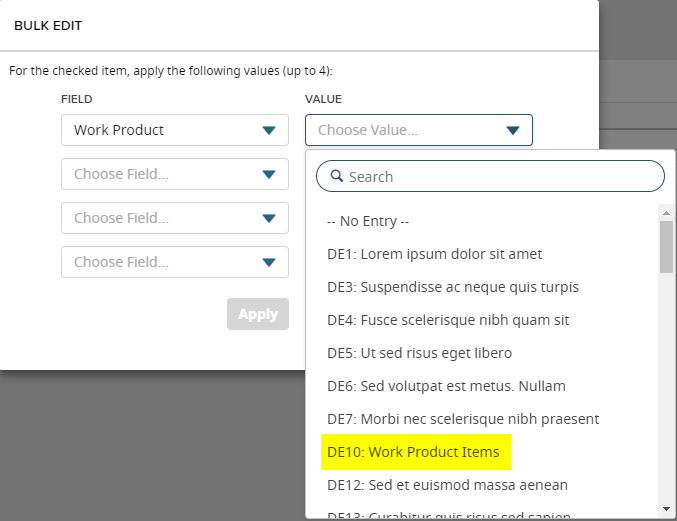
Task: Click the scrollbar up arrow
Action: coord(666,212)
